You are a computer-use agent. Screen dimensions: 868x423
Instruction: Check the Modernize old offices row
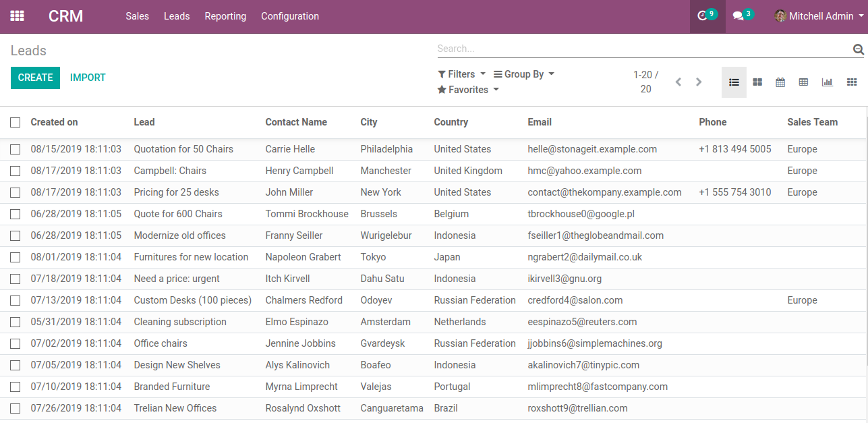[15, 235]
